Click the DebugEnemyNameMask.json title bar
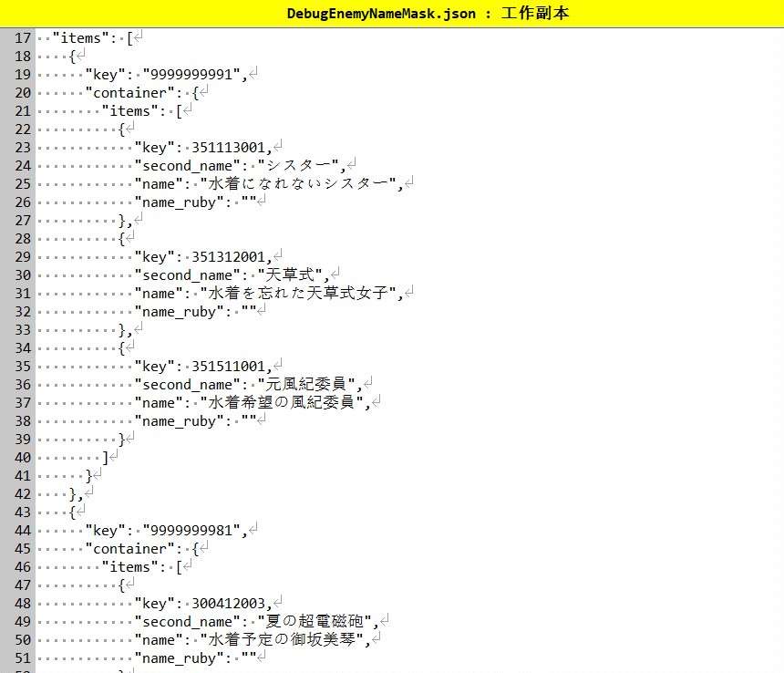Image resolution: width=784 pixels, height=673 pixels. (392, 14)
